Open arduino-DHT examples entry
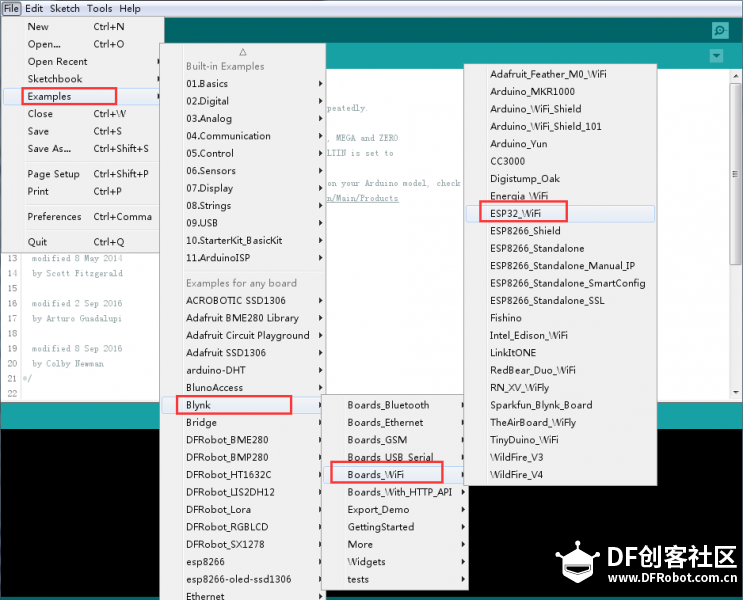The image size is (743, 600). [x=243, y=370]
